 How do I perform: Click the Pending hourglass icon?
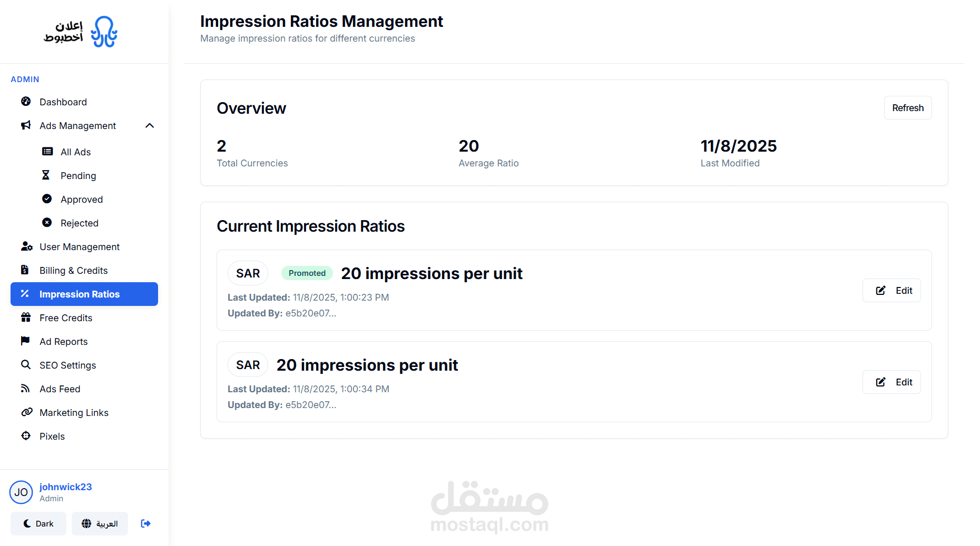point(46,175)
